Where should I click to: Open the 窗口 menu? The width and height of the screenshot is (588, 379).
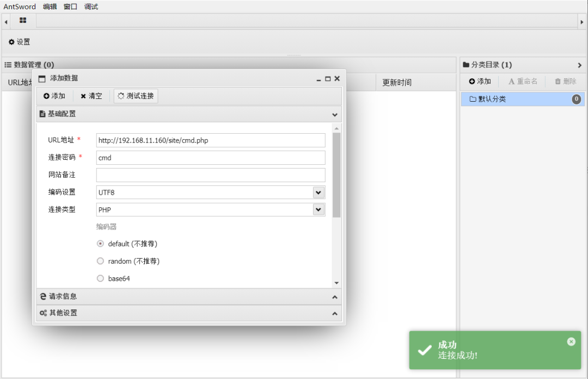coord(70,7)
